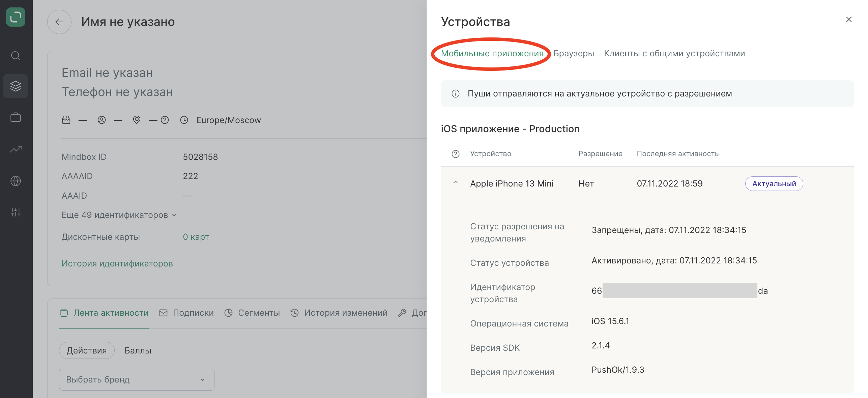
Task: Click the question mark next to location
Action: pos(165,120)
